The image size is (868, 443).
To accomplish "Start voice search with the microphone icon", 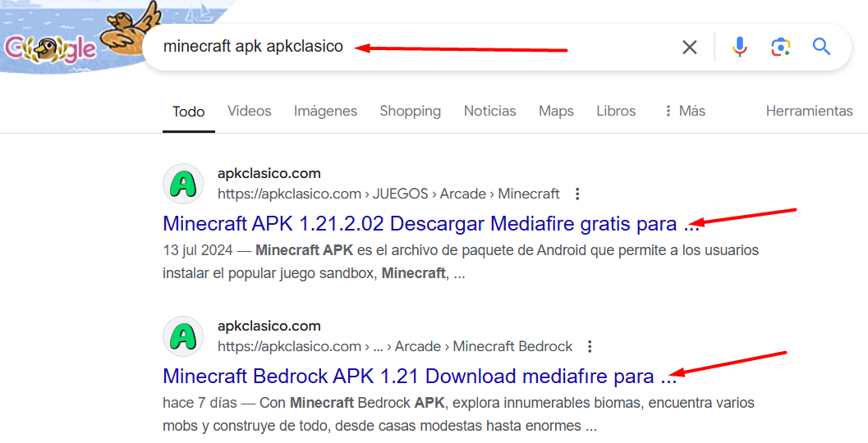I will click(740, 47).
